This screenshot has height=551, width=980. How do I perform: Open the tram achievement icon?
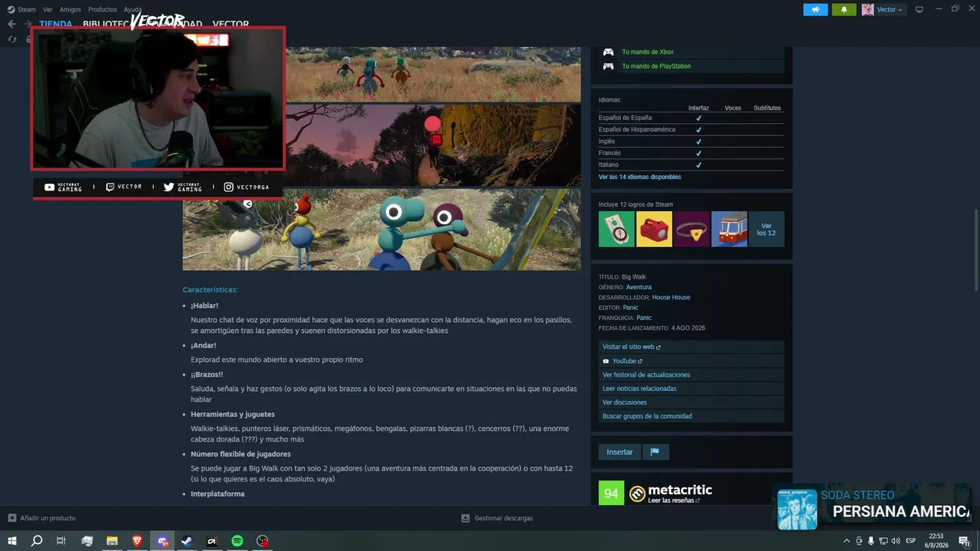tap(729, 229)
